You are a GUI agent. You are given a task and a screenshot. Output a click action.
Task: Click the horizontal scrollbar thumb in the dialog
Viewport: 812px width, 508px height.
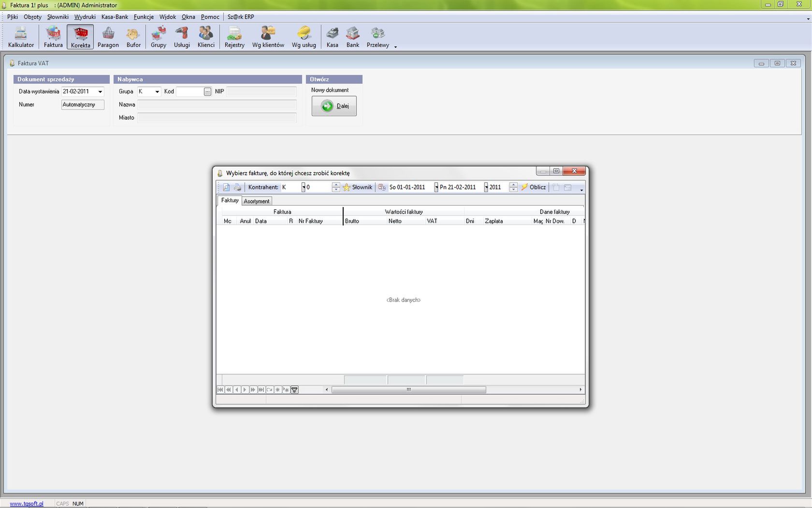point(408,389)
